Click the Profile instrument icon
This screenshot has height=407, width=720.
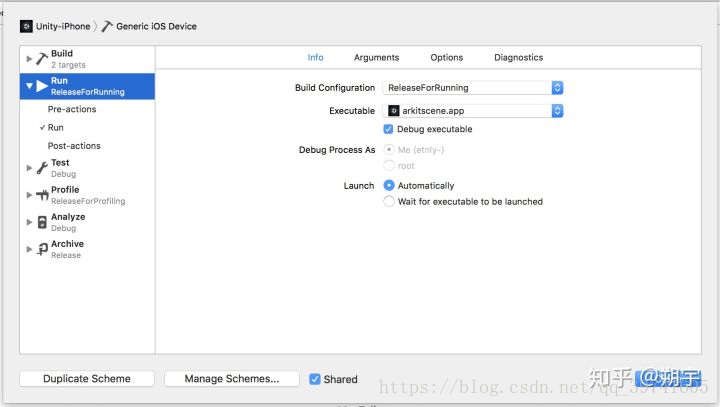42,195
